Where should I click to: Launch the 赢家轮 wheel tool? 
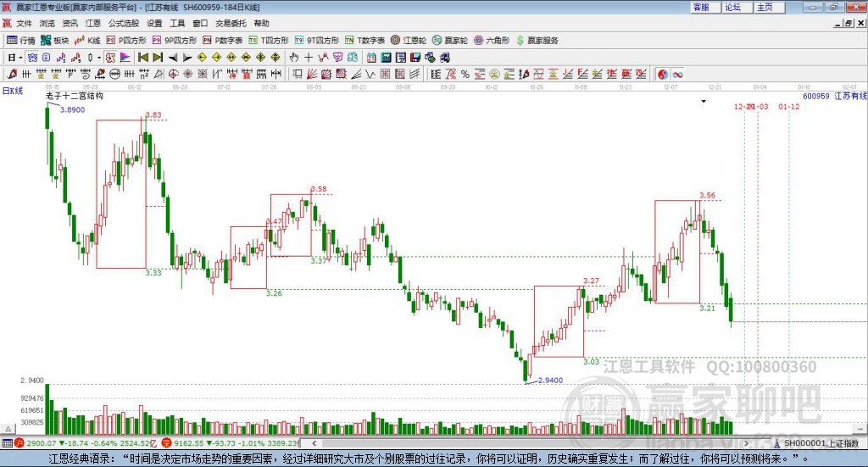click(x=450, y=41)
